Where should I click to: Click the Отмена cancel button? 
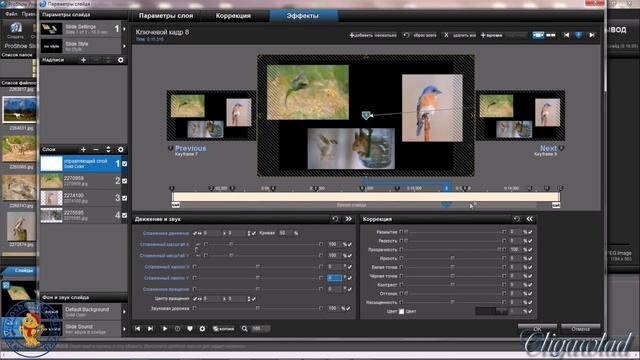(x=580, y=328)
